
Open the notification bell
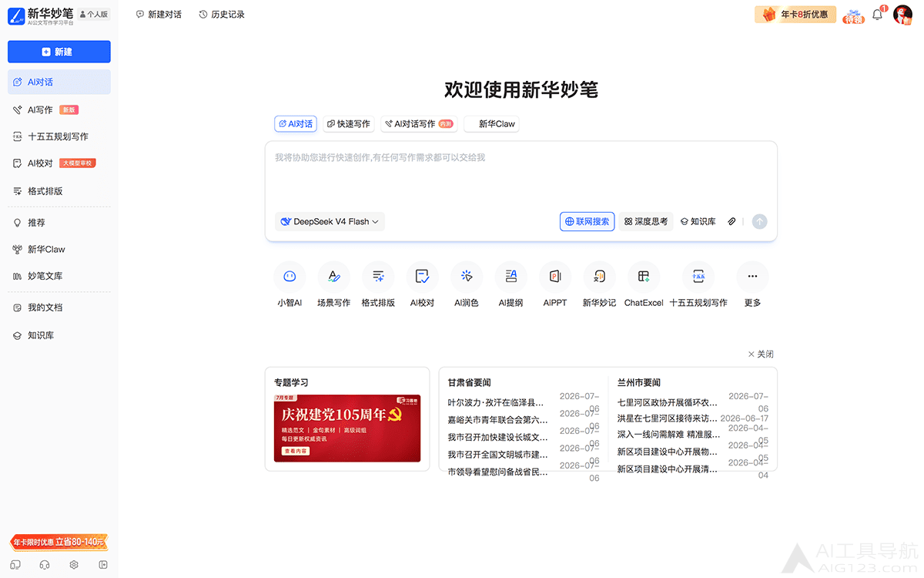[878, 15]
